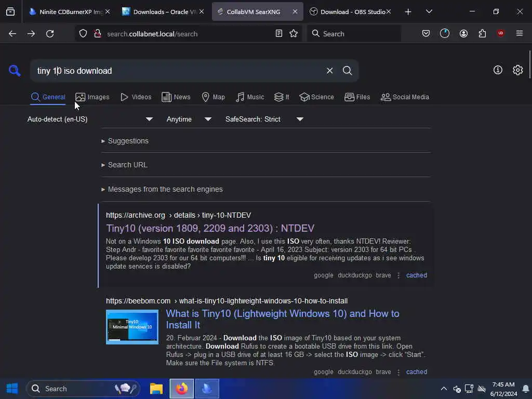532x399 pixels.
Task: Open cached link for archive.org result
Action: (416, 275)
